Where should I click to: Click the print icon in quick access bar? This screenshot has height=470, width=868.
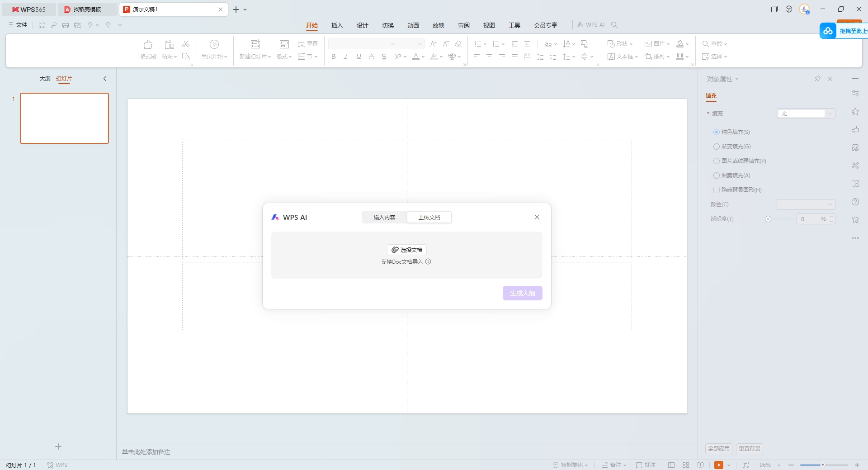pos(66,25)
